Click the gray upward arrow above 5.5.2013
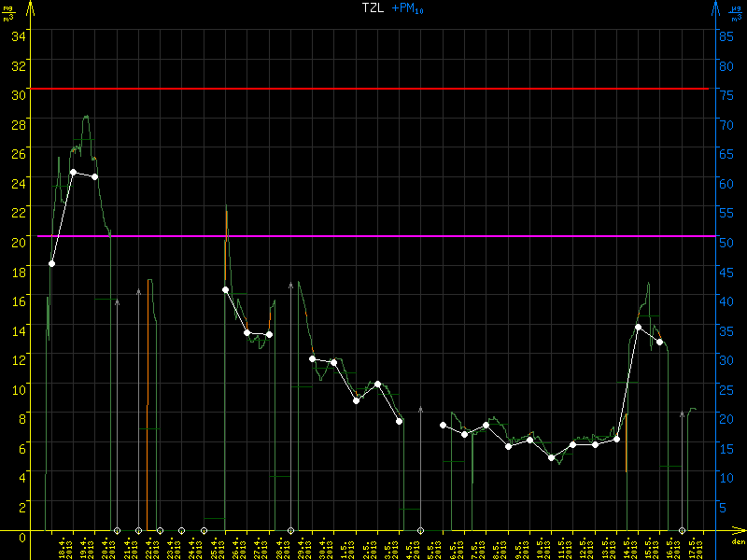 pyautogui.click(x=421, y=411)
